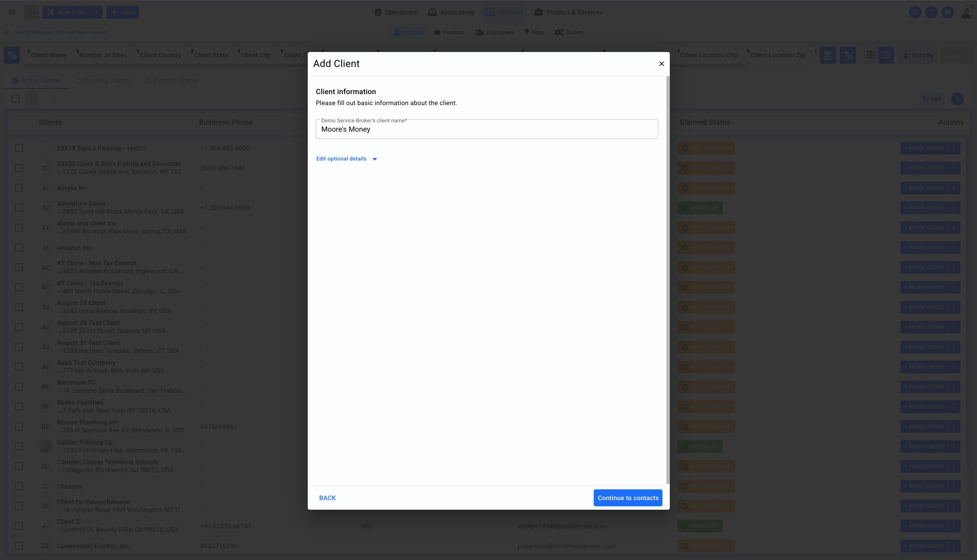977x560 pixels.
Task: Open the Sort By dropdown
Action: tap(918, 55)
